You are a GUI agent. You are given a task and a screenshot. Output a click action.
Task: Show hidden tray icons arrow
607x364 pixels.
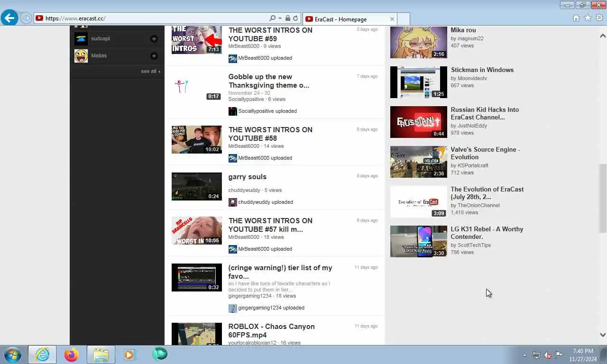tap(524, 355)
